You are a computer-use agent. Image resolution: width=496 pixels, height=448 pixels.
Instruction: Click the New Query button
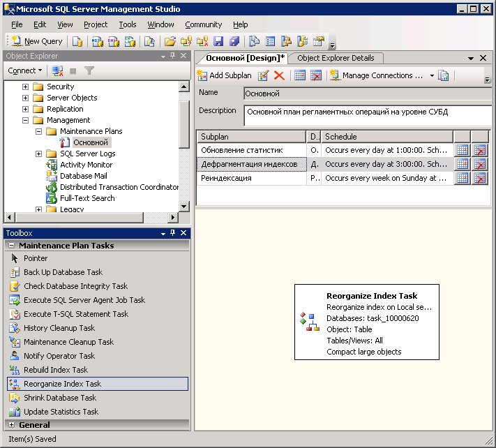(36, 41)
